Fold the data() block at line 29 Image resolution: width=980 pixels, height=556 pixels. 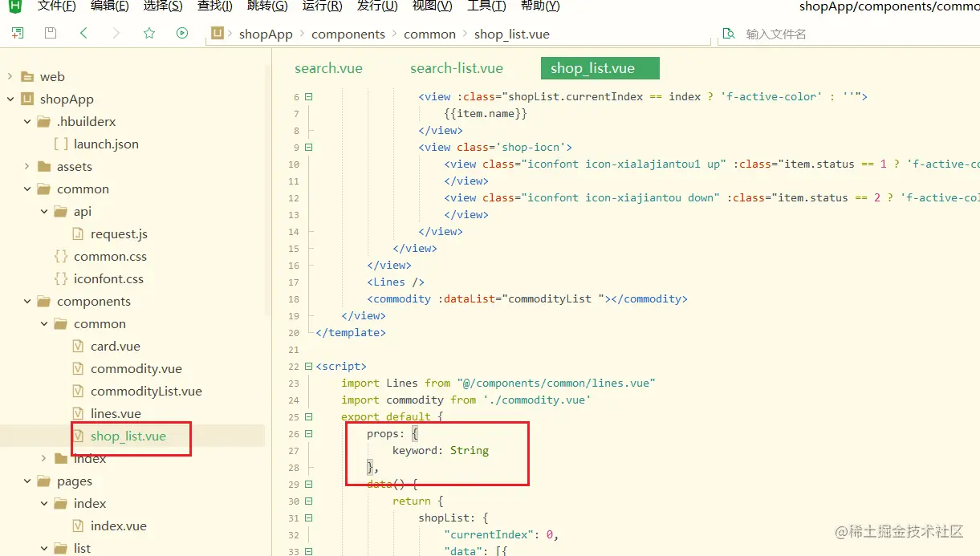click(x=309, y=484)
